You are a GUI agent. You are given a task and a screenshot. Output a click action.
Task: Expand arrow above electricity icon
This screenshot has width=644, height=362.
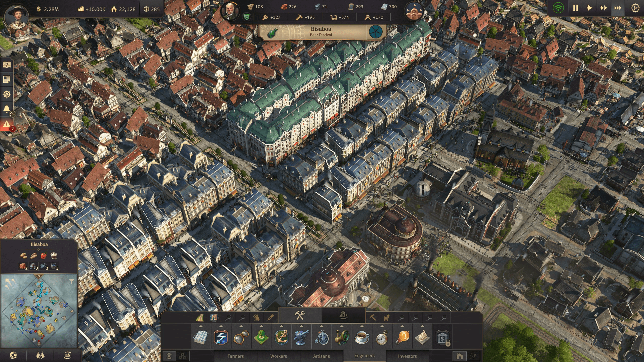(x=221, y=326)
